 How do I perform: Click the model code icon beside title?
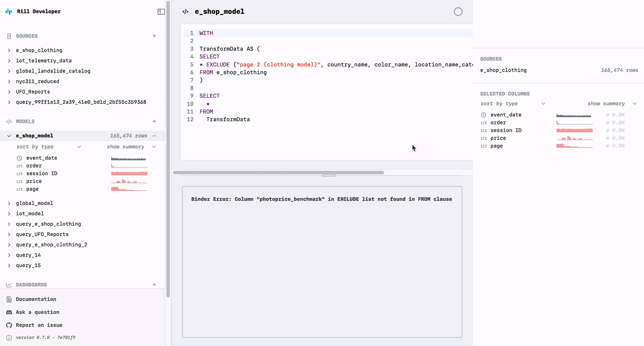coord(185,12)
